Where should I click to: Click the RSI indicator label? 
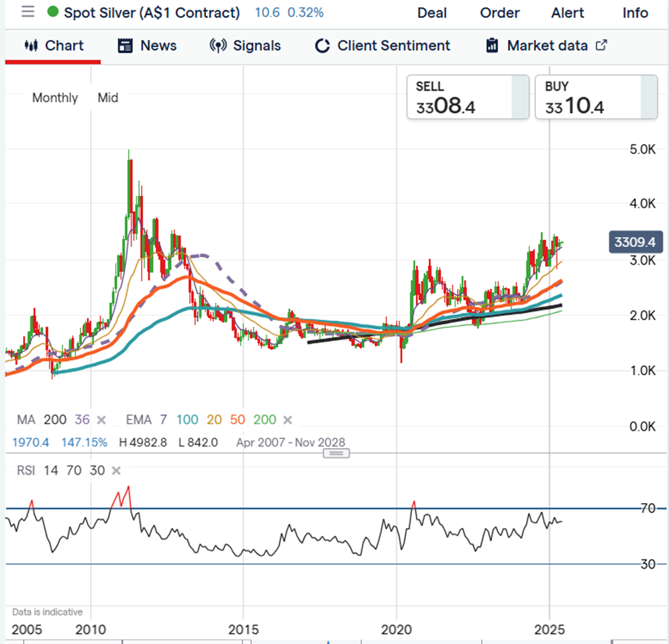(x=26, y=471)
